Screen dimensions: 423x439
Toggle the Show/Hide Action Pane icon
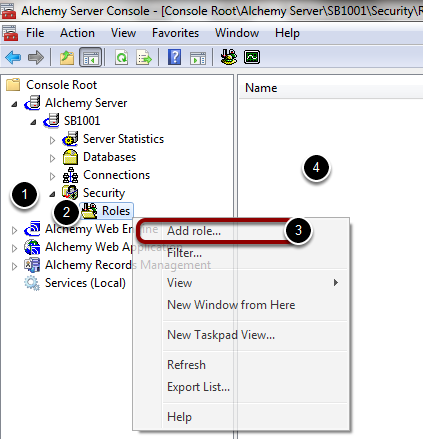[x=198, y=58]
